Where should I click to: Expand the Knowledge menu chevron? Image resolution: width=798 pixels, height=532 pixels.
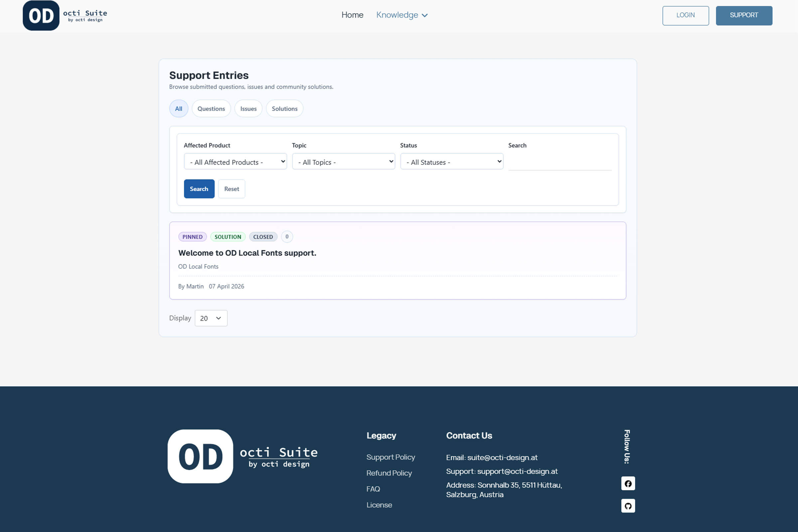(425, 15)
